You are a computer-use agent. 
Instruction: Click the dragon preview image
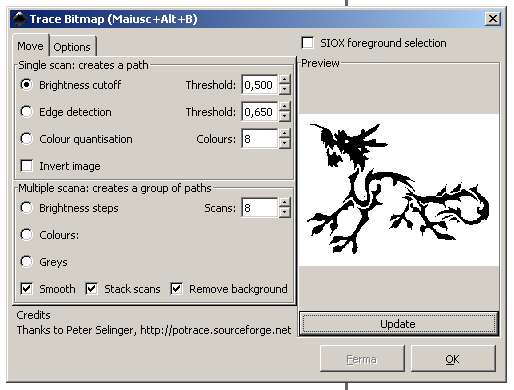pos(399,190)
